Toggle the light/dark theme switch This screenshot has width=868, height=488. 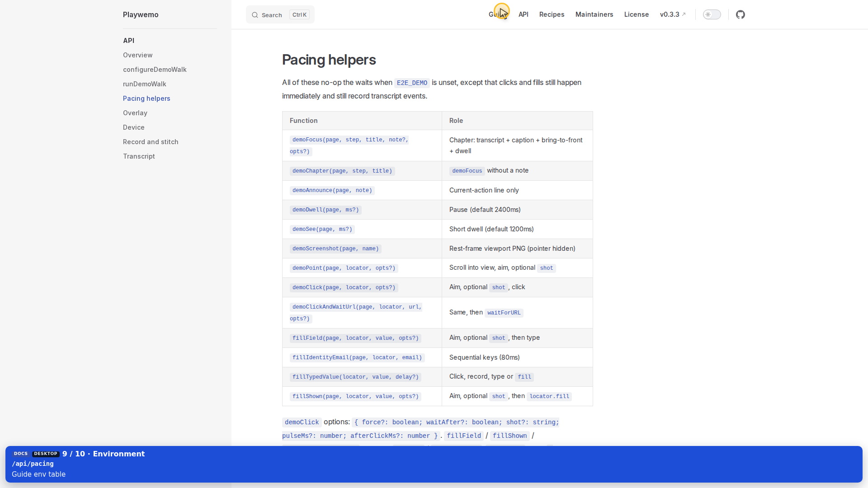click(x=712, y=14)
